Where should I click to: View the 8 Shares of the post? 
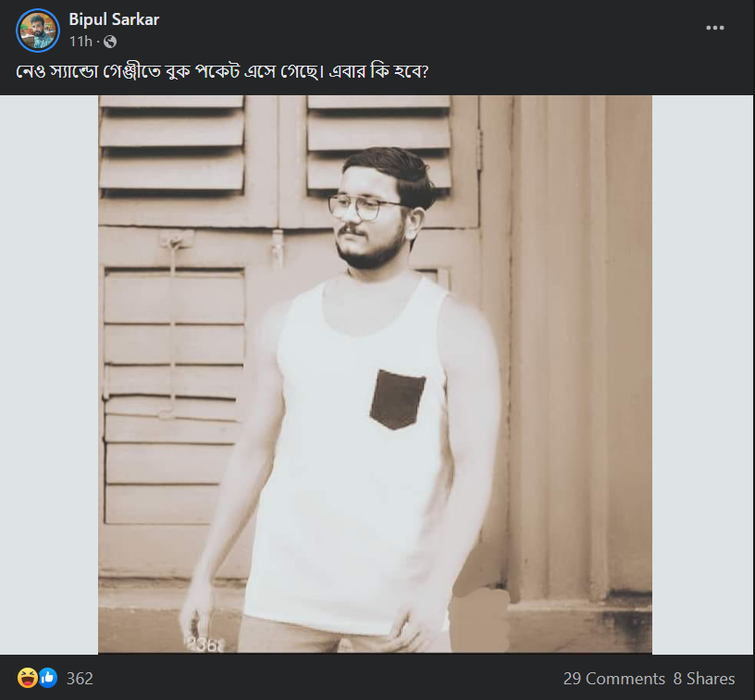pos(704,678)
